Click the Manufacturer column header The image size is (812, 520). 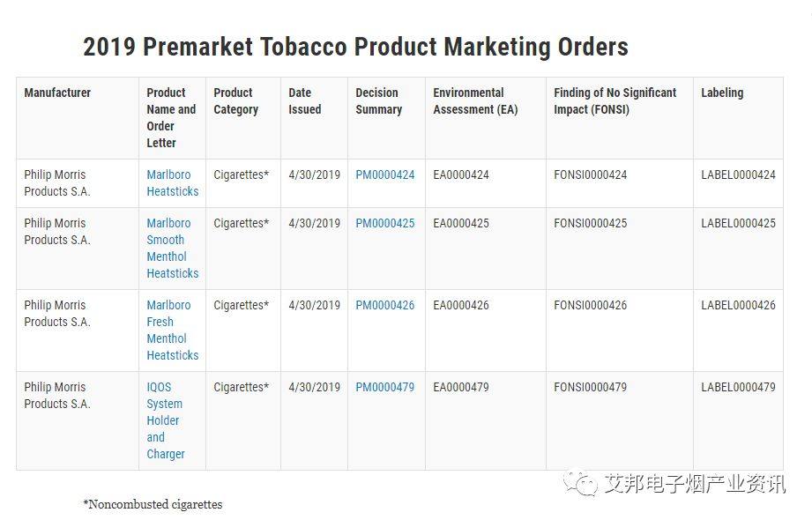tap(57, 93)
